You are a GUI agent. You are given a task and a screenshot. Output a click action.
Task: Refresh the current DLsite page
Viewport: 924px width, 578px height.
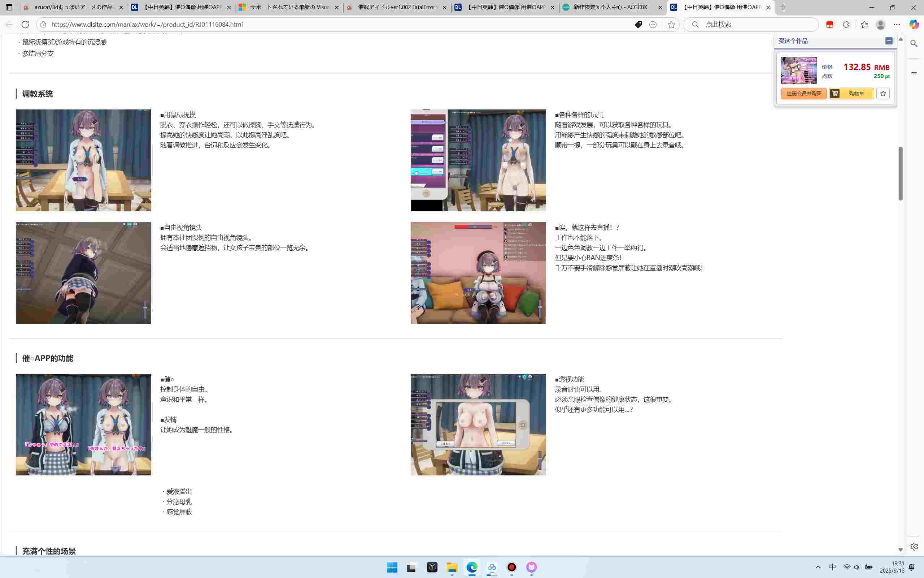pyautogui.click(x=25, y=25)
